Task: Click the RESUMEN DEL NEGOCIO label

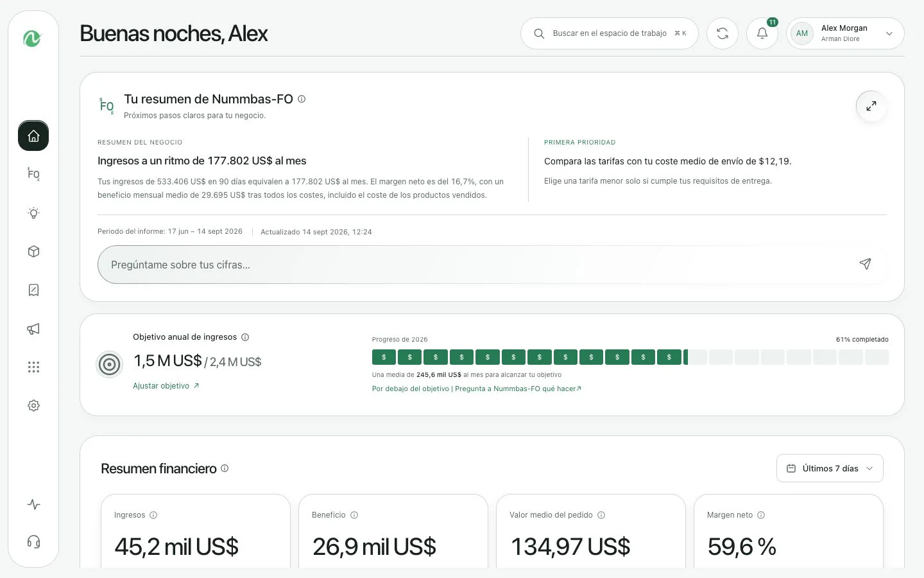Action: pos(140,143)
